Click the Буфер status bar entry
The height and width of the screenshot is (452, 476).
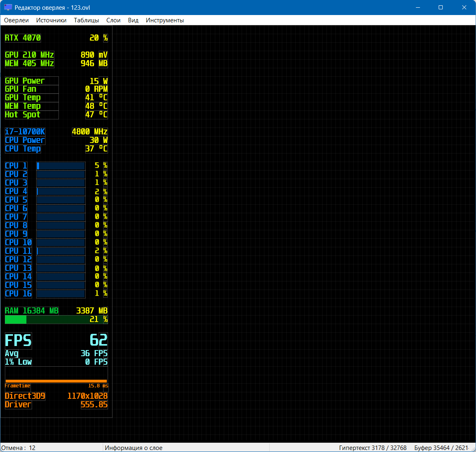click(442, 448)
